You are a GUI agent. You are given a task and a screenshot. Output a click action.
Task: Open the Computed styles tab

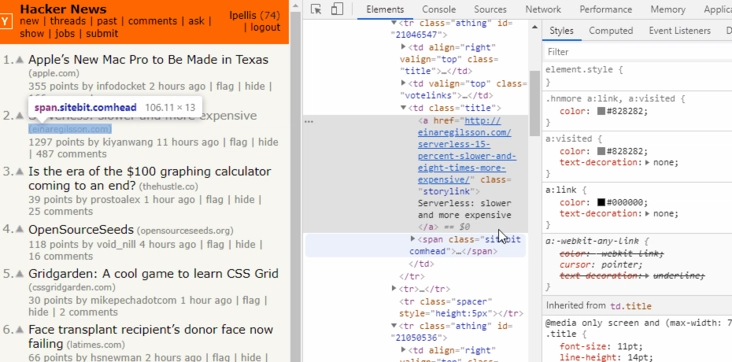pyautogui.click(x=611, y=31)
